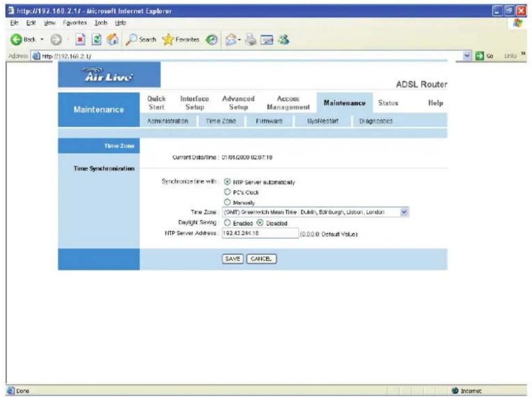
Task: Open the Messenger icon in the toolbar
Action: point(284,40)
